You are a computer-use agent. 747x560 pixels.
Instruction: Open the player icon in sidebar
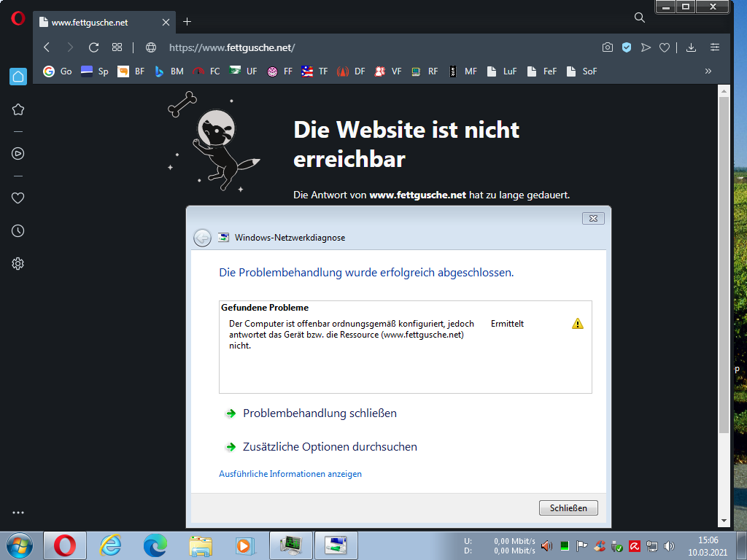[x=18, y=153]
